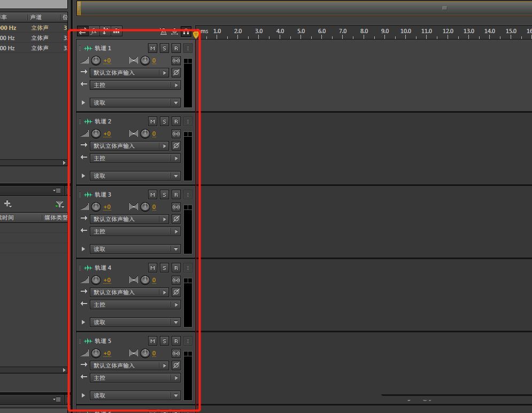Mute 轨道 1 with the M button
Image resolution: width=532 pixels, height=413 pixels.
click(x=152, y=48)
